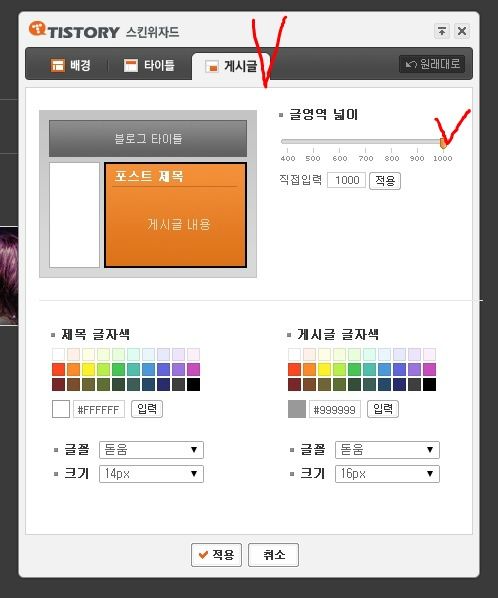Click the 배경 tab icon
Screen dimensions: 498x598
click(x=58, y=65)
